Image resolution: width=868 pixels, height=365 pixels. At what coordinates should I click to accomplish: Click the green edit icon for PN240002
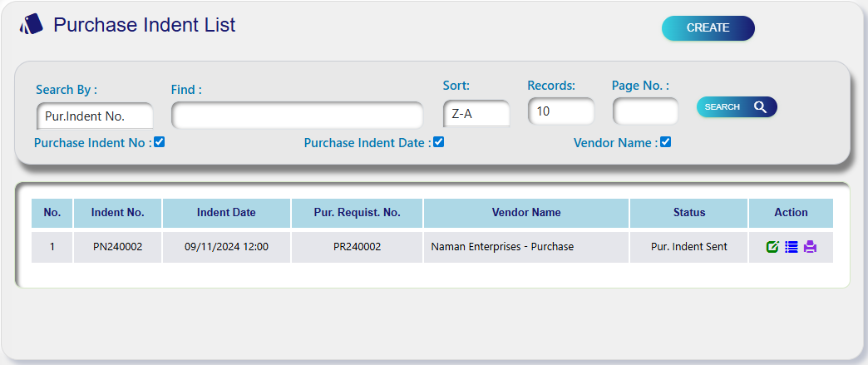tap(772, 247)
